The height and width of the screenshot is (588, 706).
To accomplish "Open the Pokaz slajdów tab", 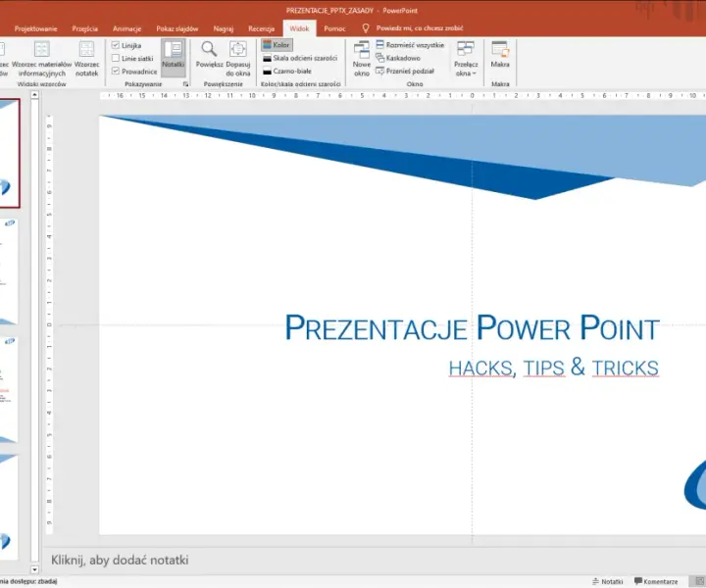I will (176, 28).
